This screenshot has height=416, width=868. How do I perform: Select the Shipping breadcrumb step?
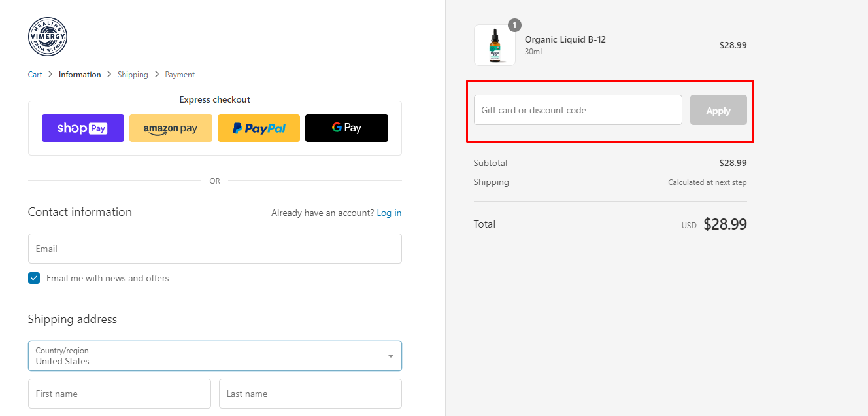(133, 75)
